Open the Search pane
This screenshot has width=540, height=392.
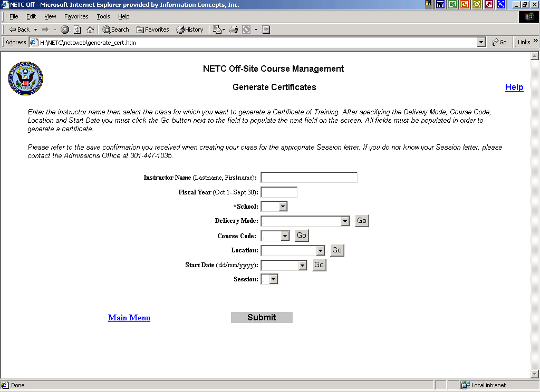(x=115, y=30)
